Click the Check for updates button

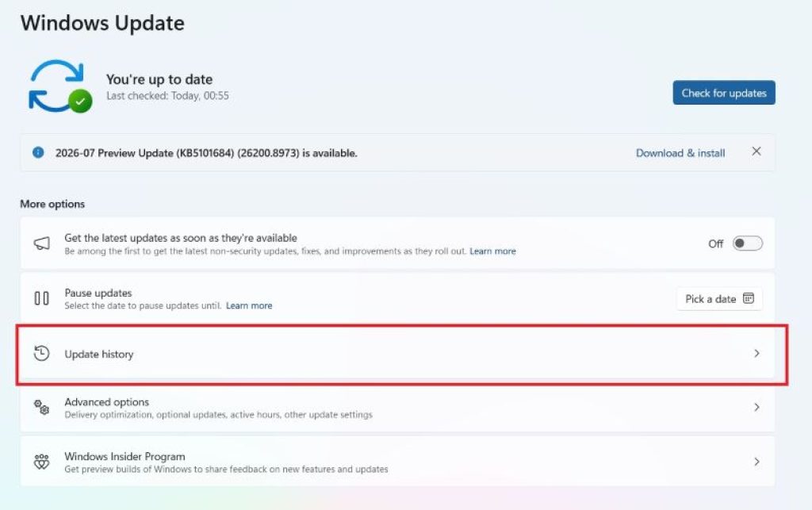pos(724,93)
